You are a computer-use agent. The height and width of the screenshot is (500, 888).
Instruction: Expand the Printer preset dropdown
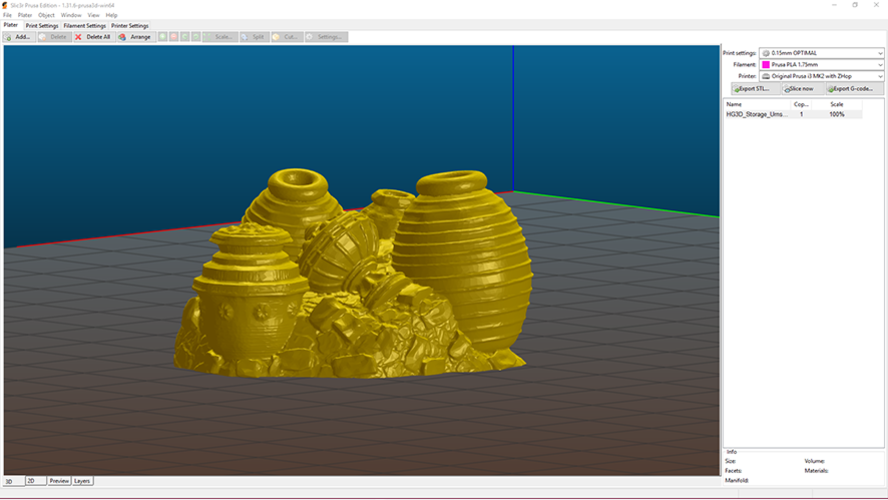[x=880, y=76]
